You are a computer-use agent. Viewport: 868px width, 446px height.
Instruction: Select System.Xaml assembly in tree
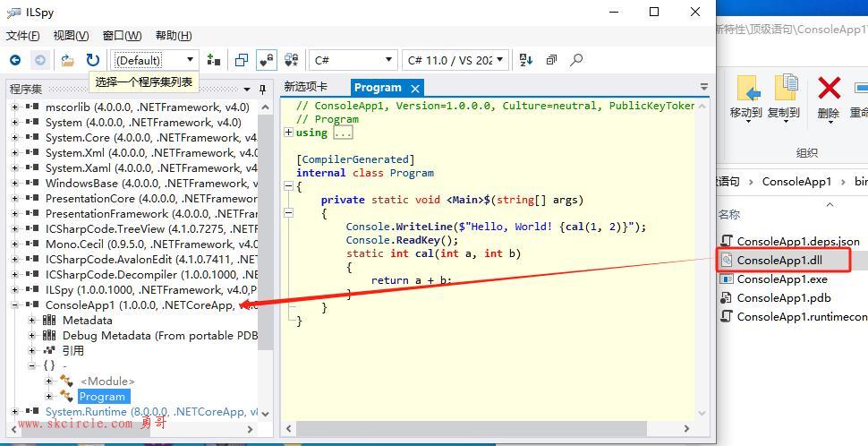[x=151, y=167]
